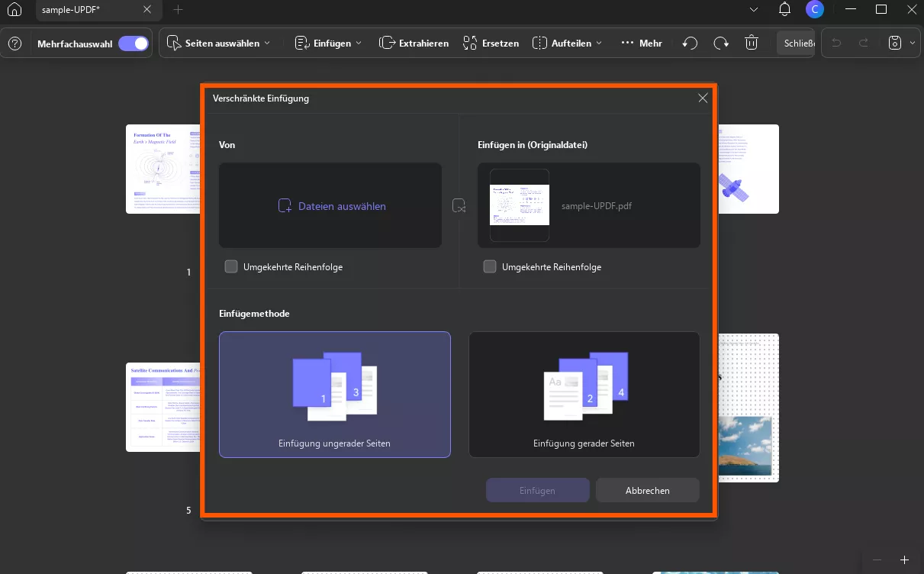Click the help question mark icon

[14, 44]
